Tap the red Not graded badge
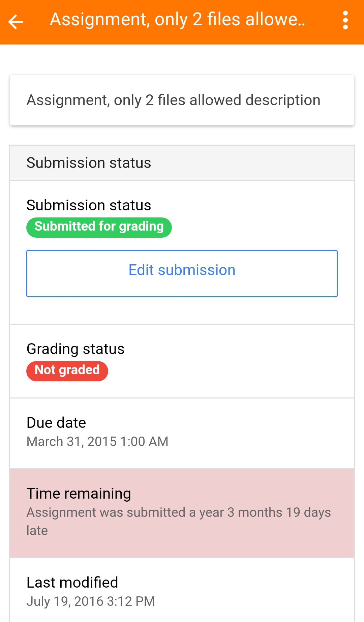 67,371
